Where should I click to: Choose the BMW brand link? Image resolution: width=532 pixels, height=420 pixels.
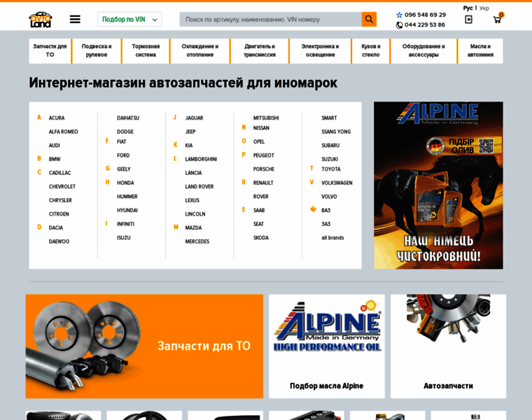(x=55, y=159)
